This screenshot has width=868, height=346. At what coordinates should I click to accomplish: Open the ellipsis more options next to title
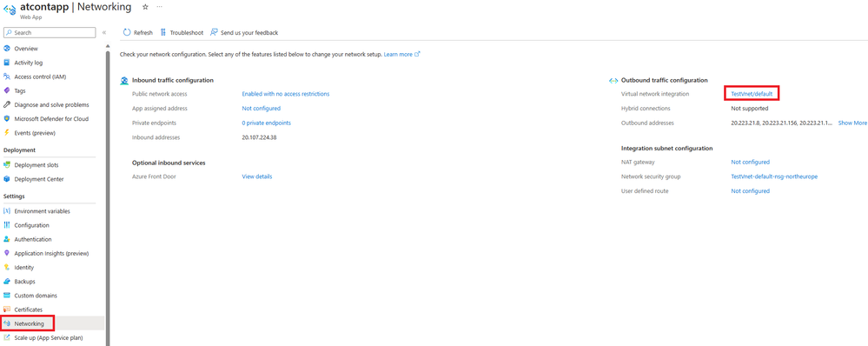(x=160, y=7)
